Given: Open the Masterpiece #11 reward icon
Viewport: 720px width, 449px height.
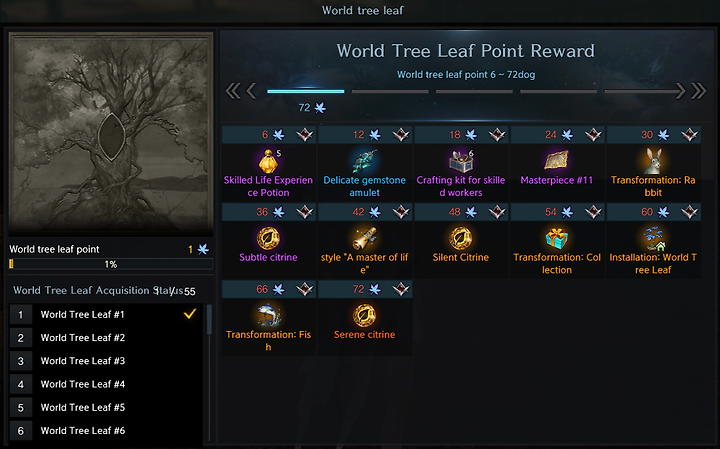Looking at the screenshot, I should pyautogui.click(x=557, y=161).
